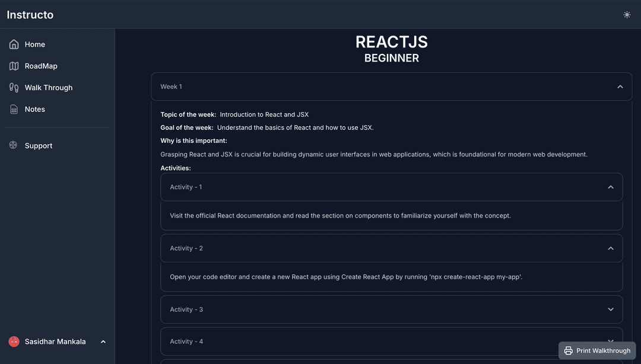Click the Notes document icon
Image resolution: width=641 pixels, height=364 pixels.
coord(14,109)
